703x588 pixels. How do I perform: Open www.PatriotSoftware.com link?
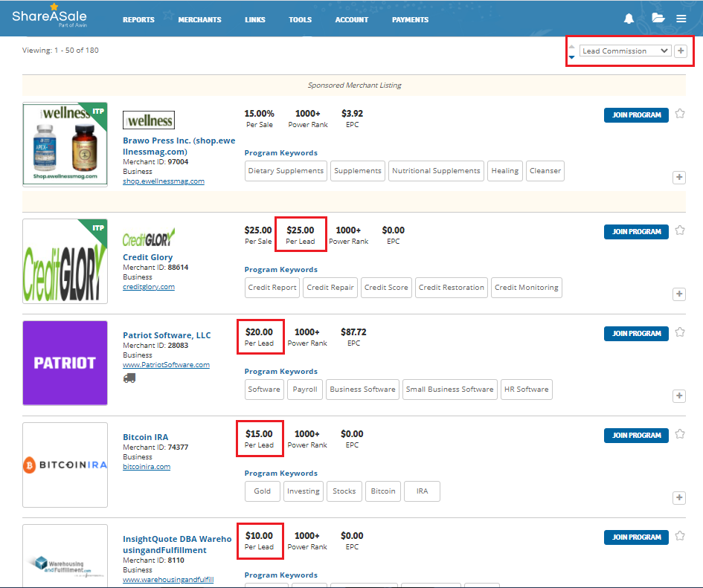click(x=167, y=365)
